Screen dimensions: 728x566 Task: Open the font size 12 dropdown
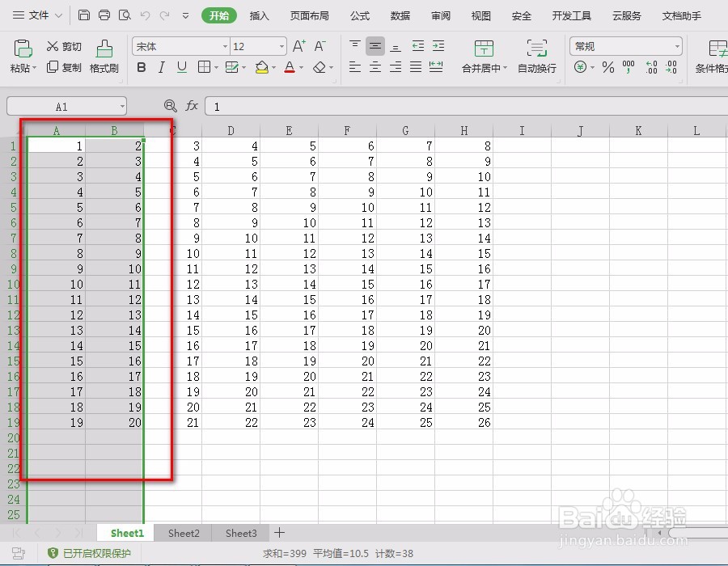[281, 46]
